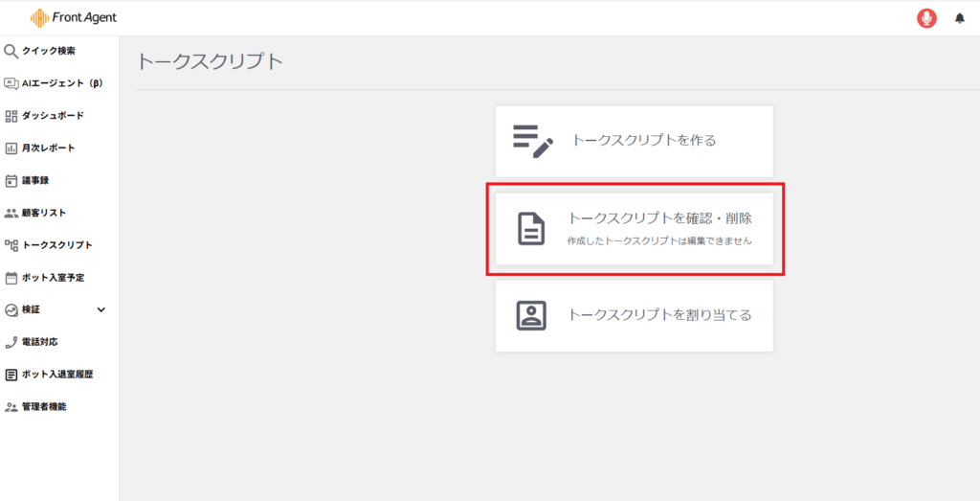The height and width of the screenshot is (501, 980).
Task: Select AIエージェント（β） in sidebar
Action: click(61, 83)
